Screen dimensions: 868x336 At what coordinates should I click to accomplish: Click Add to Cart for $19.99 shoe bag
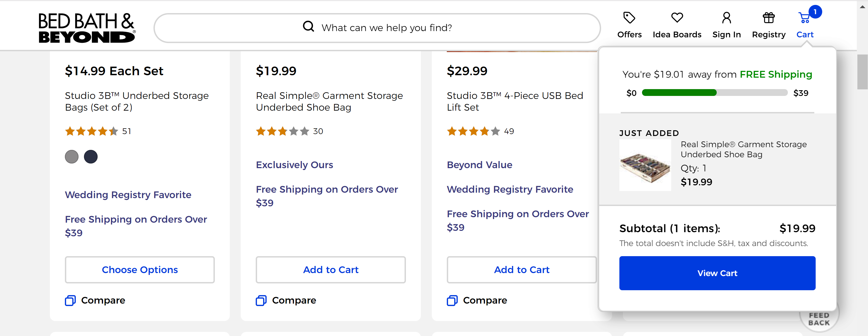tap(330, 270)
